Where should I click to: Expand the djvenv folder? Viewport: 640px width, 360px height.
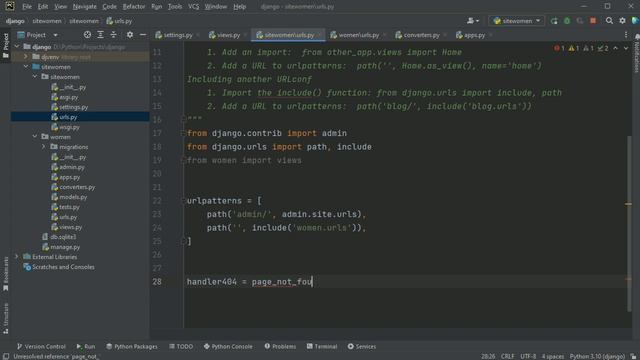pos(26,57)
